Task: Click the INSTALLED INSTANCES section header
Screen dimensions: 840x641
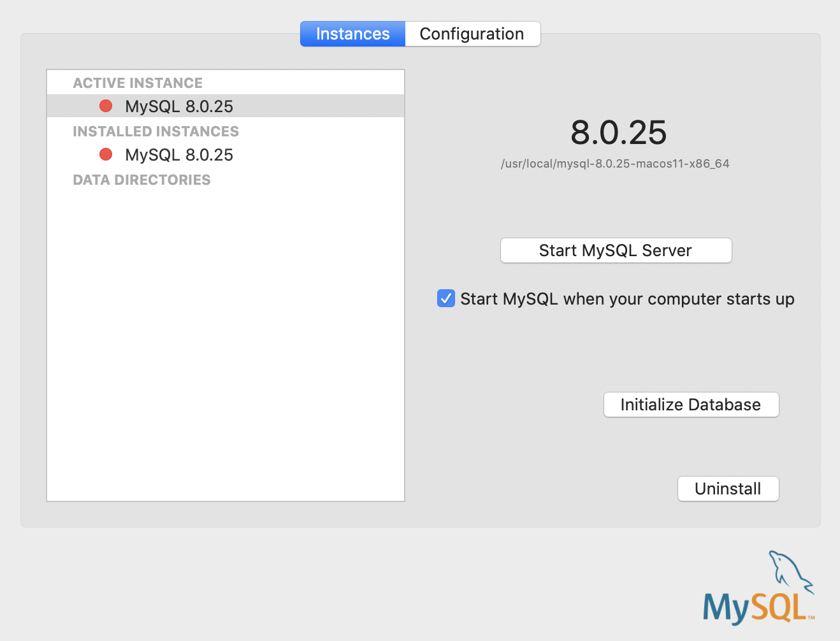Action: (156, 131)
